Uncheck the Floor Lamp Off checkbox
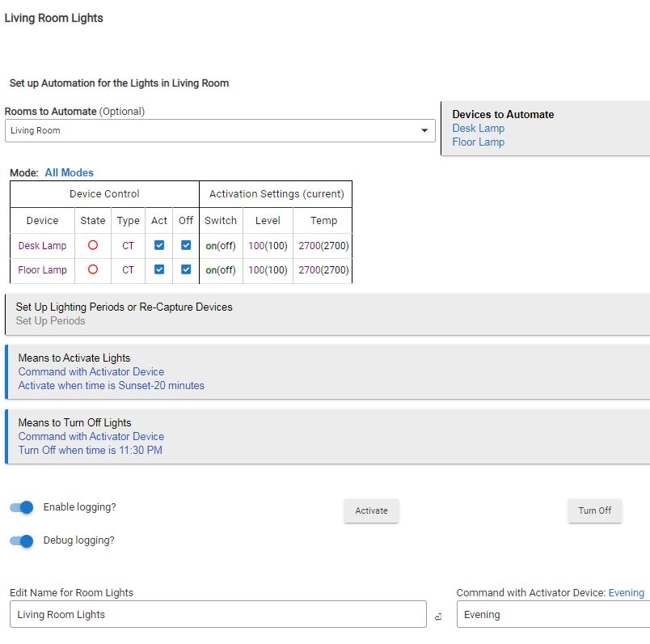The height and width of the screenshot is (644, 650). tap(186, 269)
